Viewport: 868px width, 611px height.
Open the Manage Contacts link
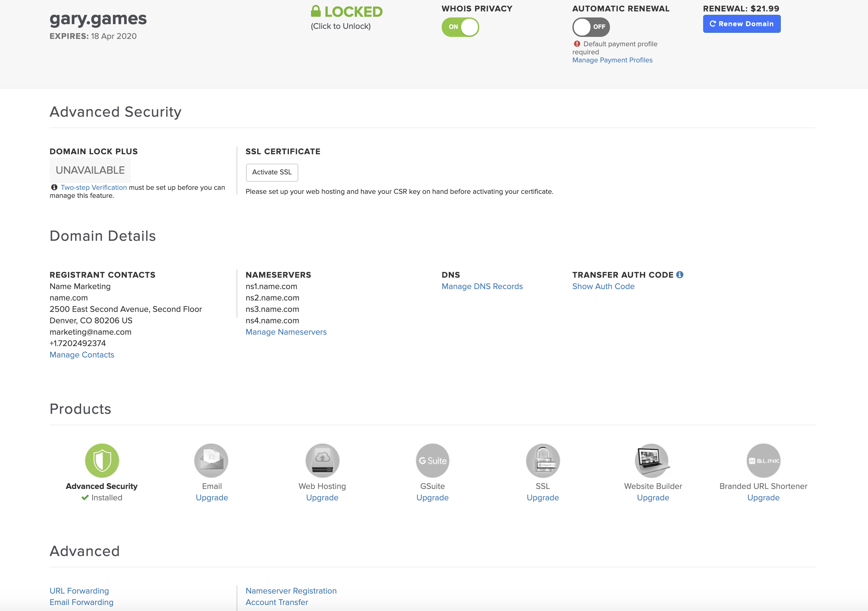[x=82, y=354]
